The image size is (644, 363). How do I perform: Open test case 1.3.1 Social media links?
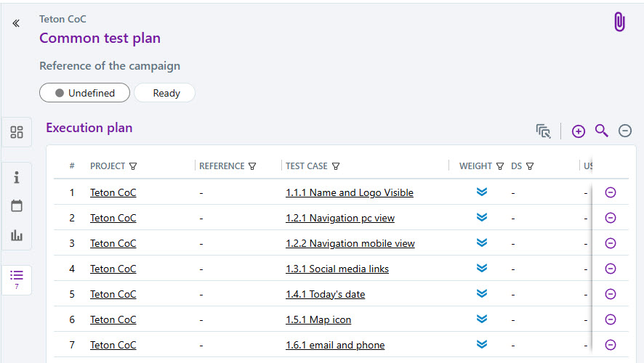(337, 269)
